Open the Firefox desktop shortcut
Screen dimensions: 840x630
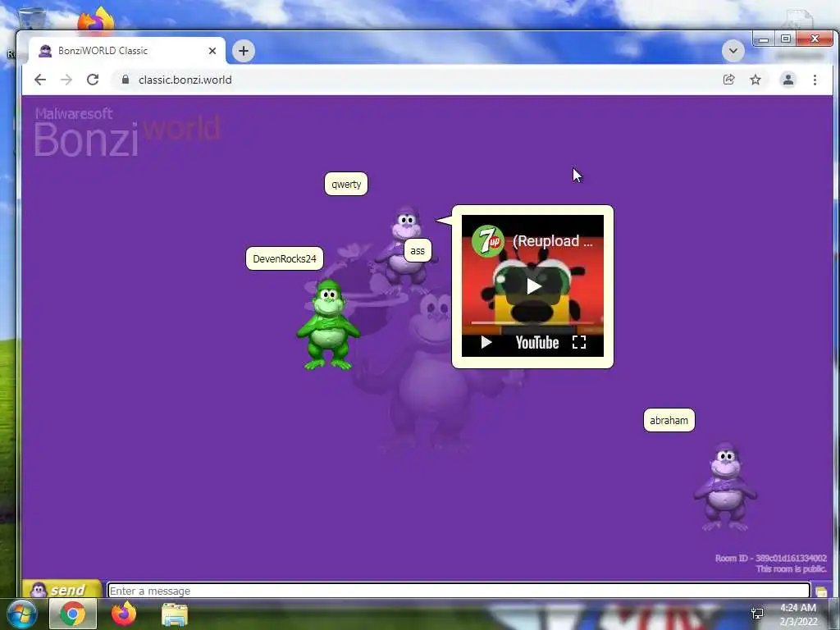[x=96, y=21]
